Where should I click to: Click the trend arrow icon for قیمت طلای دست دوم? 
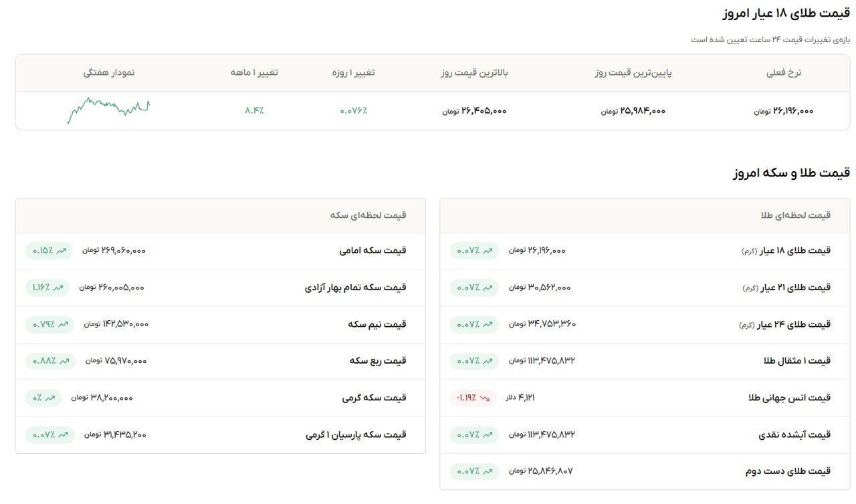[x=488, y=471]
